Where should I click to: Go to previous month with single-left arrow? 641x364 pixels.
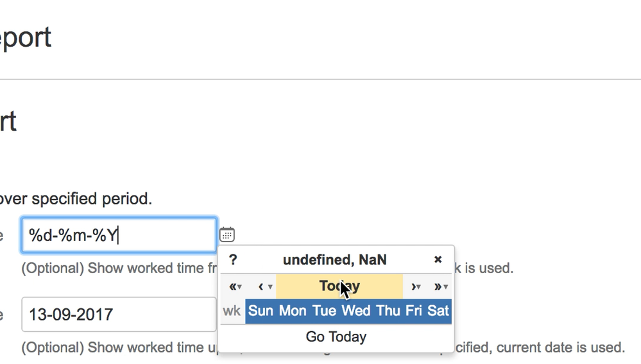pyautogui.click(x=265, y=286)
